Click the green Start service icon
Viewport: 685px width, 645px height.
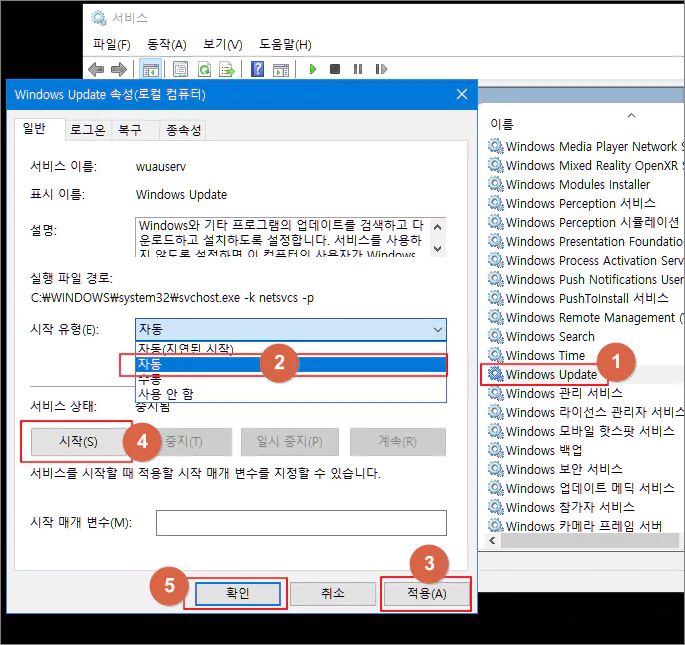pos(312,69)
